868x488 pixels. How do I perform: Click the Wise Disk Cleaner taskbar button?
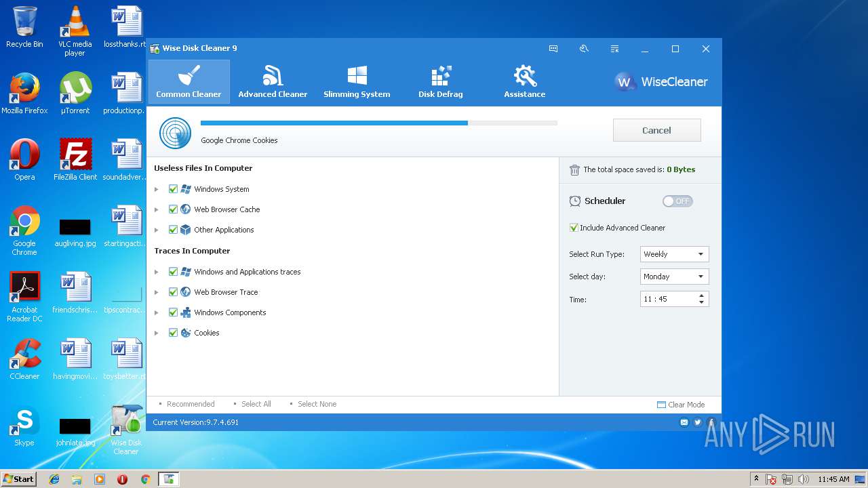[169, 479]
